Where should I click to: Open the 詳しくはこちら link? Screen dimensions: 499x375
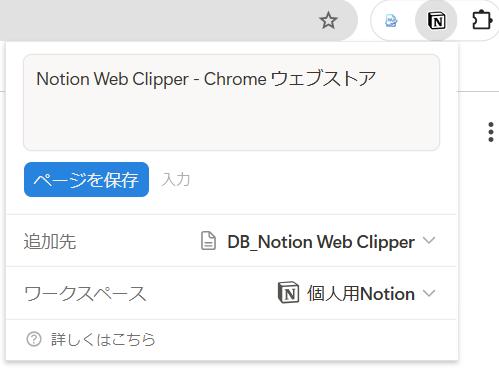103,339
